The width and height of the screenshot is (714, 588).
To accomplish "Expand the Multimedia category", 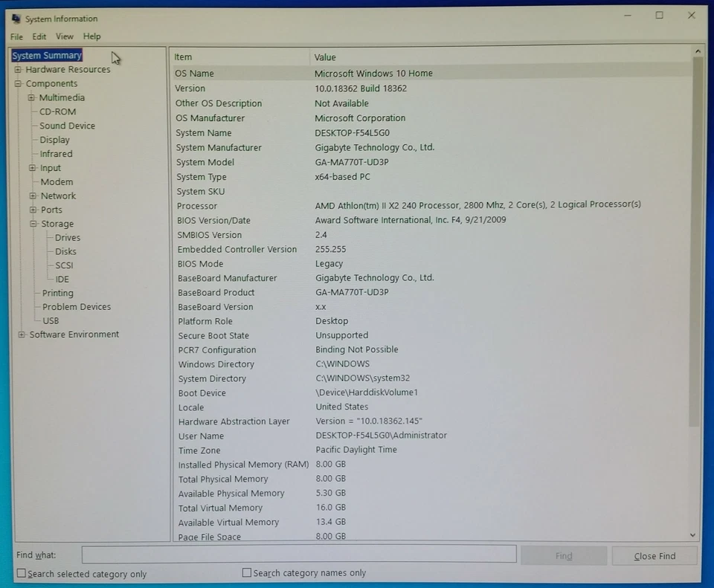I will pyautogui.click(x=31, y=97).
